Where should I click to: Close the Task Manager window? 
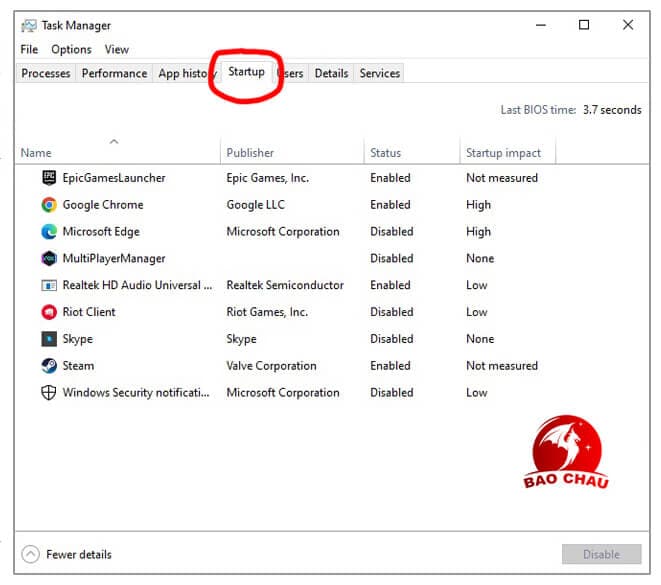pyautogui.click(x=628, y=25)
